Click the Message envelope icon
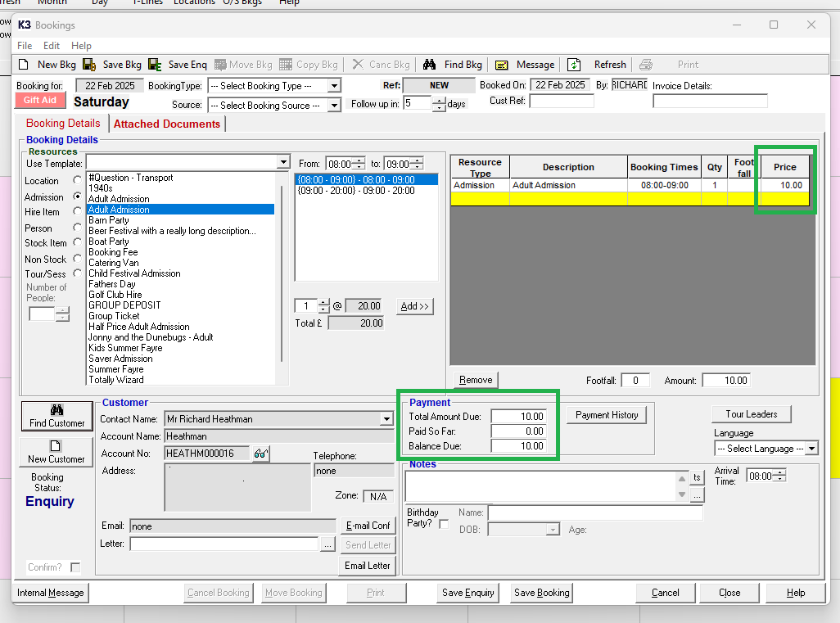The height and width of the screenshot is (623, 840). pos(502,65)
